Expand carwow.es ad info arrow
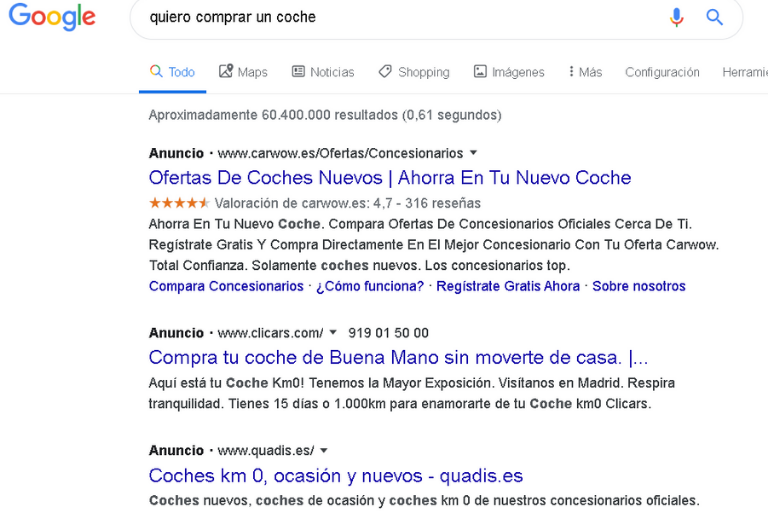Image resolution: width=768 pixels, height=520 pixels. point(474,153)
